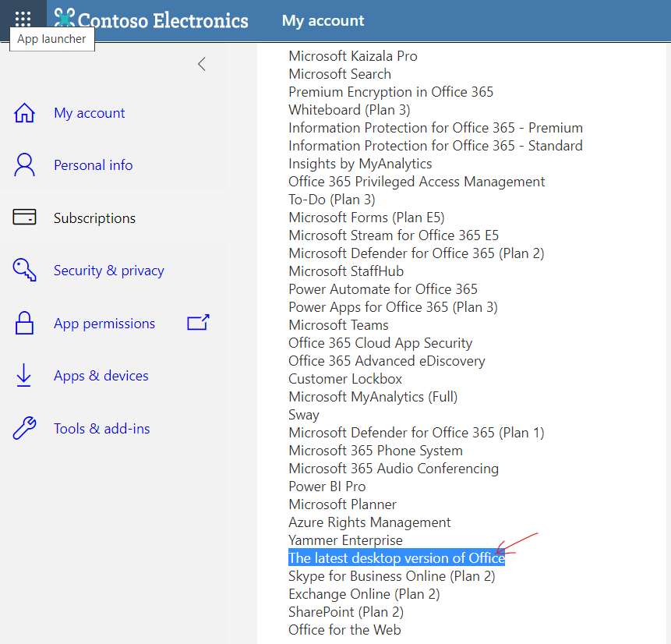Viewport: 671px width, 644px height.
Task: Open Personal info page
Action: click(94, 165)
